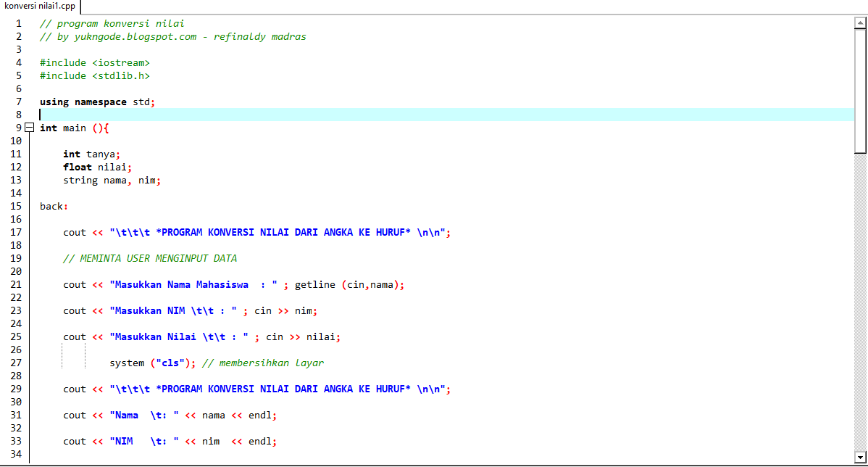
Task: Click the '"Nama \t: "' cout line
Action: pos(170,416)
